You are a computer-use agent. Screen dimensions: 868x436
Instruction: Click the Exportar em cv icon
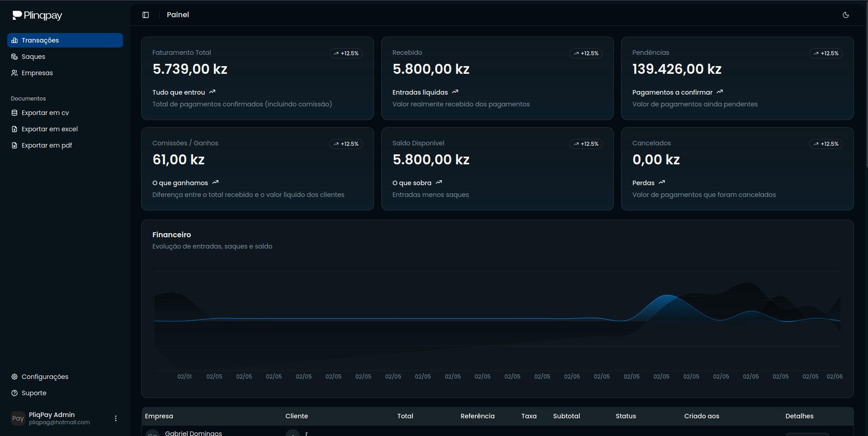pos(14,113)
